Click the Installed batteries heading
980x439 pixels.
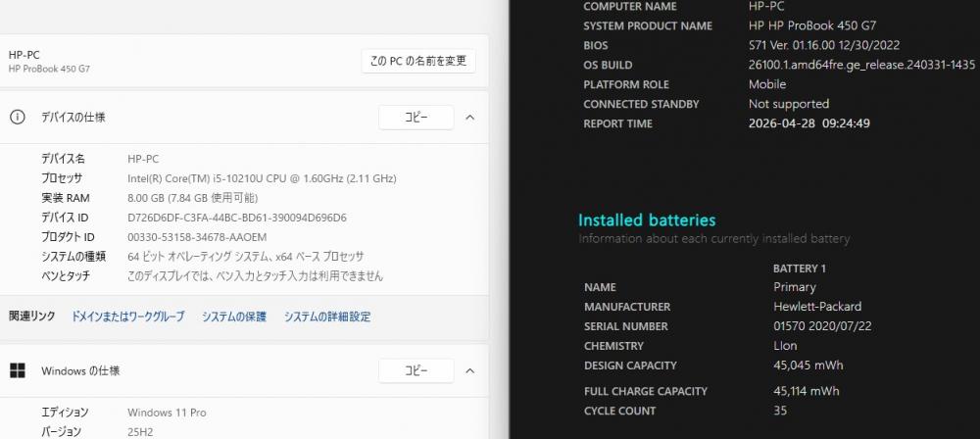(x=647, y=220)
